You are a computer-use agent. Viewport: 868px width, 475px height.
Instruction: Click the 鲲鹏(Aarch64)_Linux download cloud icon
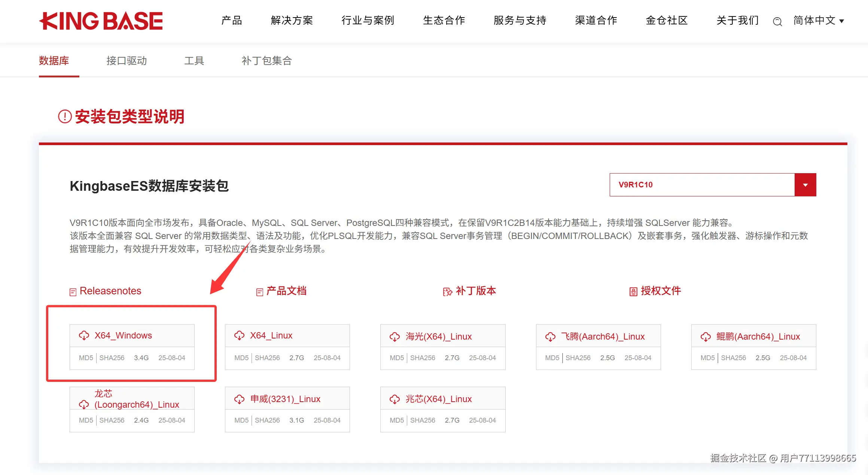point(706,337)
